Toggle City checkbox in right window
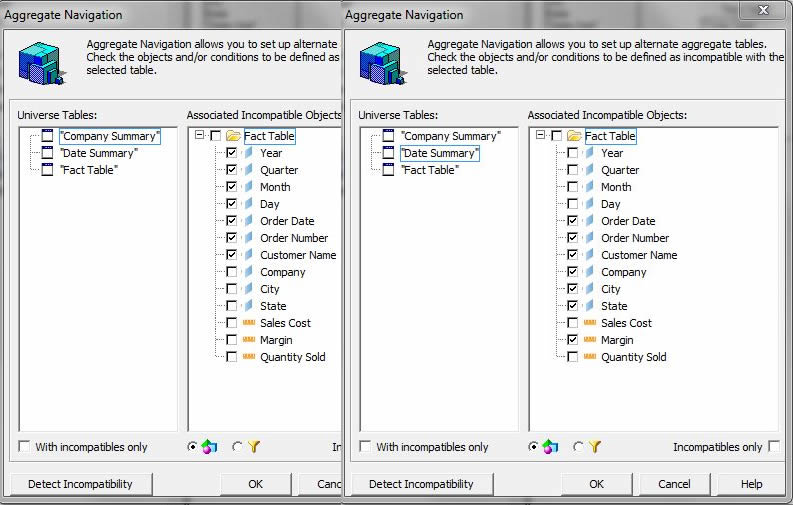Viewport: 793px width, 505px height. (x=572, y=289)
